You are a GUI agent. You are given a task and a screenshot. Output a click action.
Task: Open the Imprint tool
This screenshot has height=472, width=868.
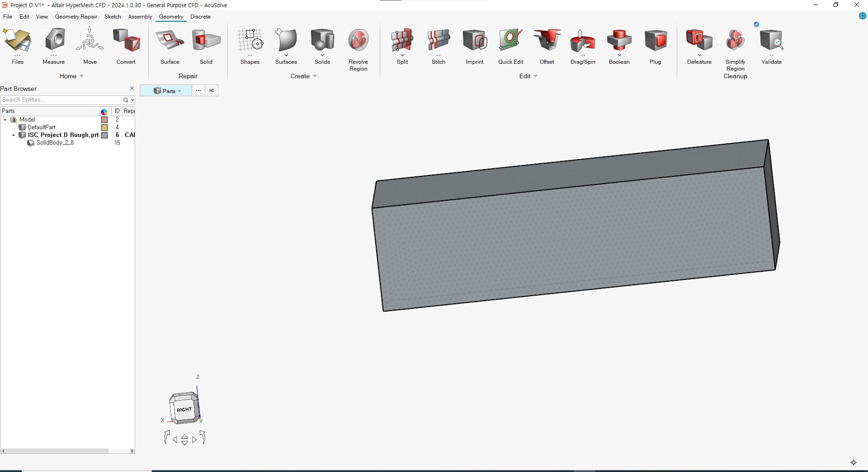click(475, 45)
